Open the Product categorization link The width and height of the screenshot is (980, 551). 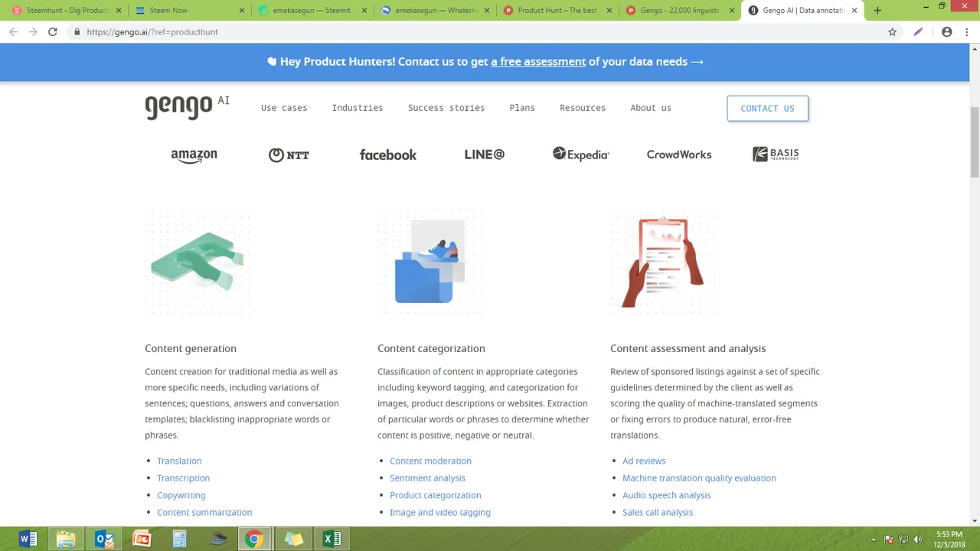(436, 495)
